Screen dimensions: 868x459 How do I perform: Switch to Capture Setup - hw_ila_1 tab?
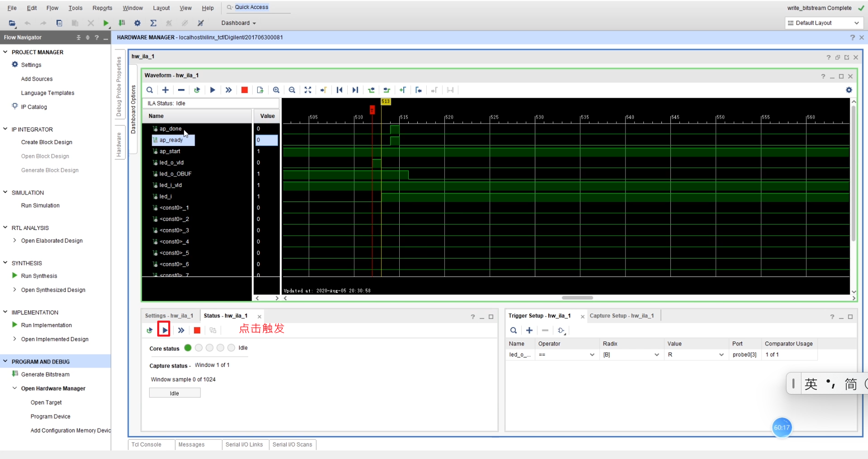click(622, 315)
